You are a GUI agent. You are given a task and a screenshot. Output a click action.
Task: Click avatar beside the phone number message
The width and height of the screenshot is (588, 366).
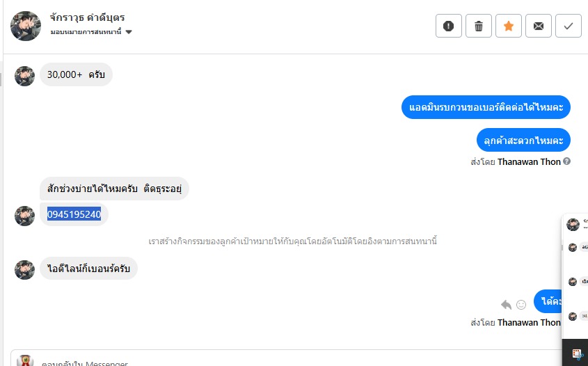point(24,216)
